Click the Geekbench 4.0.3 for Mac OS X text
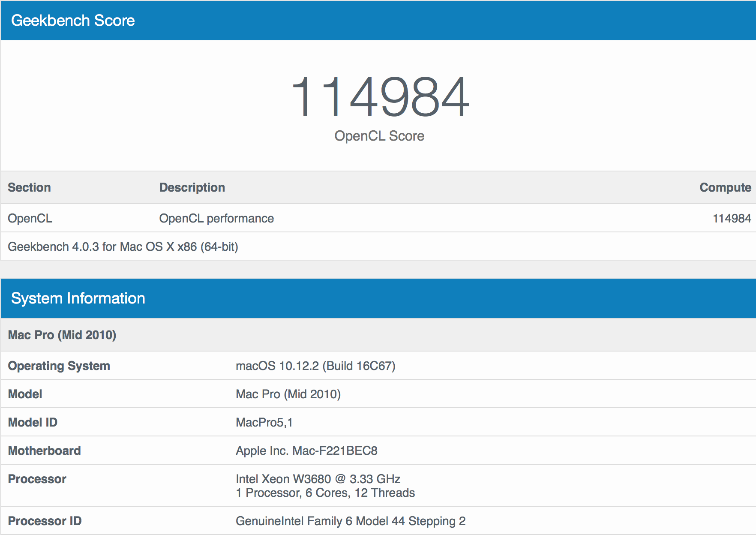The image size is (756, 535). [x=123, y=246]
